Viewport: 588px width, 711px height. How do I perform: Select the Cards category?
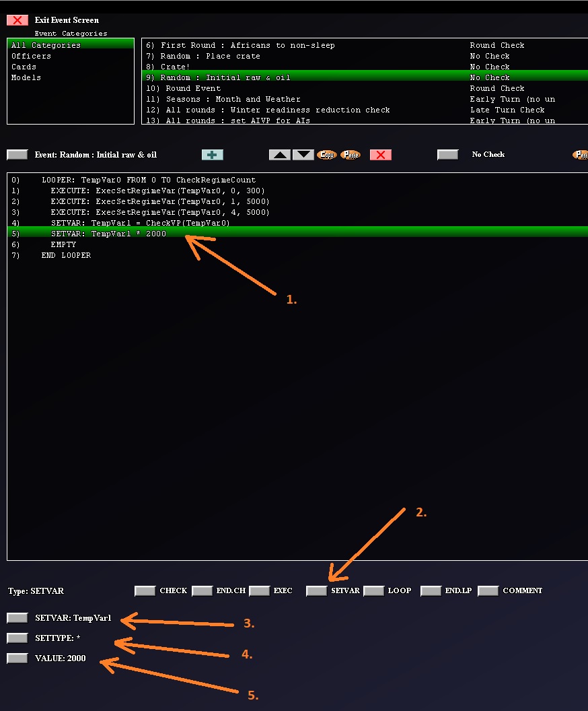[71, 67]
